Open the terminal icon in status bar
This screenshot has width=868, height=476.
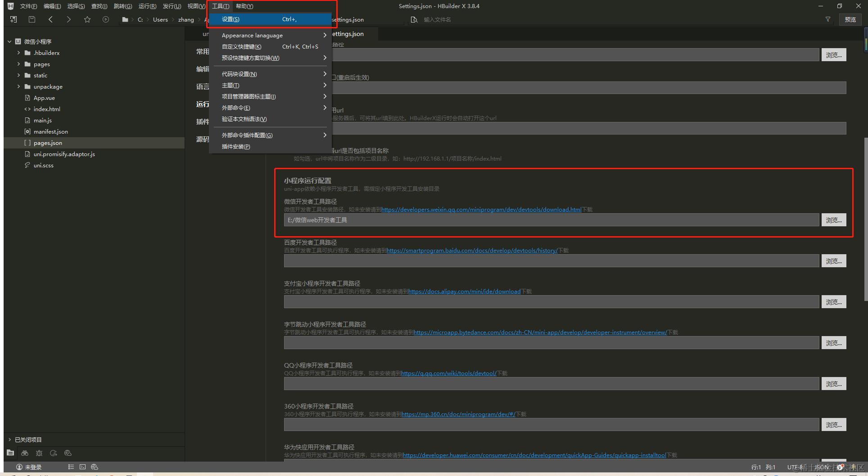click(x=82, y=467)
